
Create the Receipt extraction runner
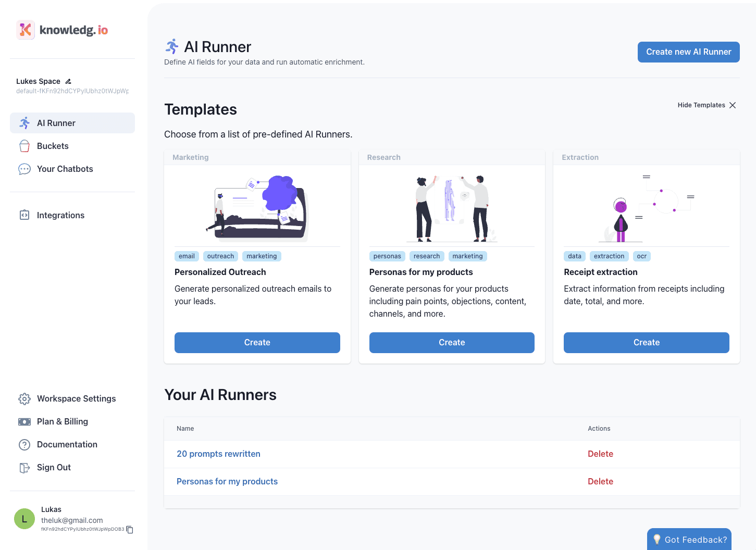click(x=646, y=342)
